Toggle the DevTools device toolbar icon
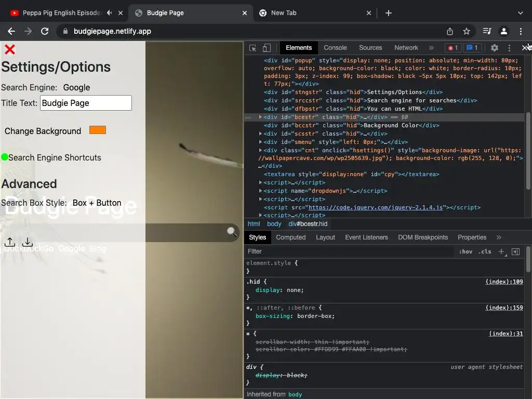Viewport: 532px width, 399px height. (x=267, y=48)
